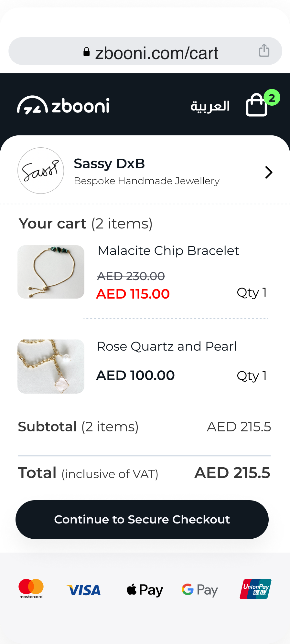The width and height of the screenshot is (290, 644).
Task: Click the rose quartz necklace thumbnail
Action: point(51,366)
